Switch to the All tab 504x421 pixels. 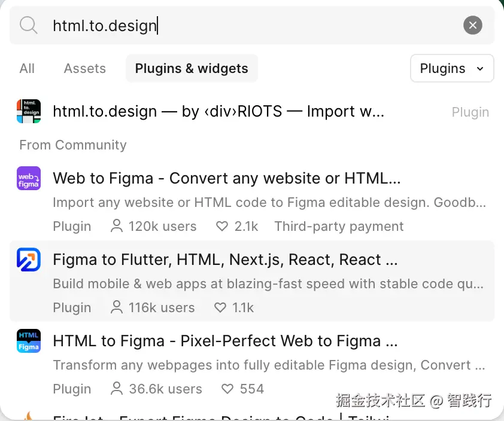27,69
